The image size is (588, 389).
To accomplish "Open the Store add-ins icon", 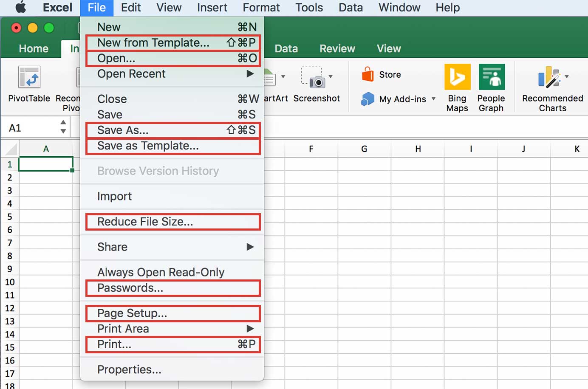I will (367, 74).
